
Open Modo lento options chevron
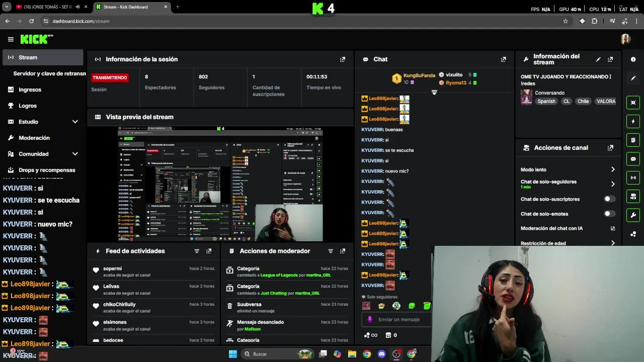pyautogui.click(x=613, y=169)
